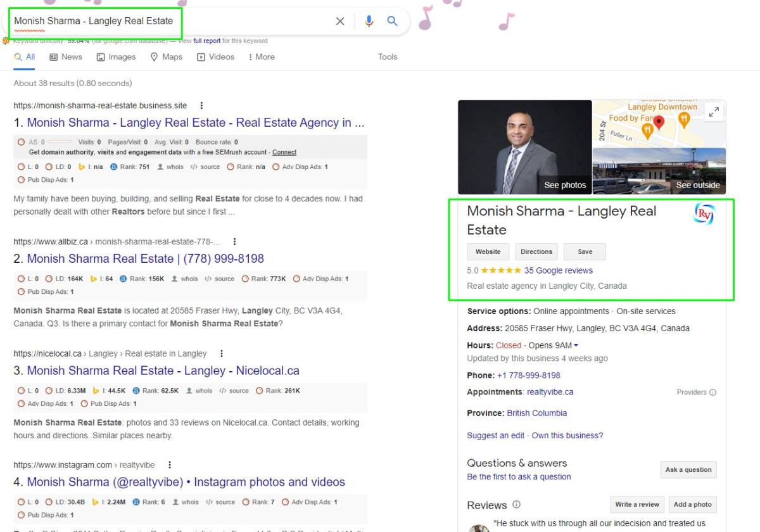Click the search query input field

171,21
